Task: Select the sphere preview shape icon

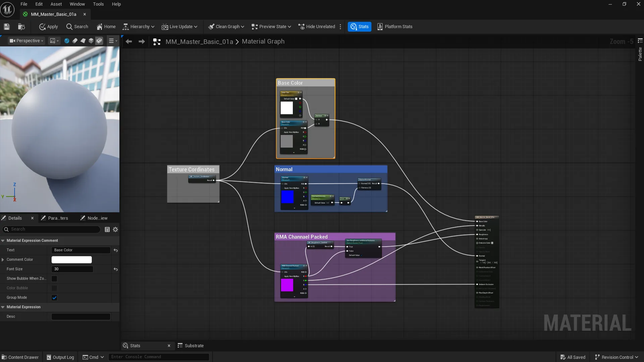Action: click(x=67, y=41)
